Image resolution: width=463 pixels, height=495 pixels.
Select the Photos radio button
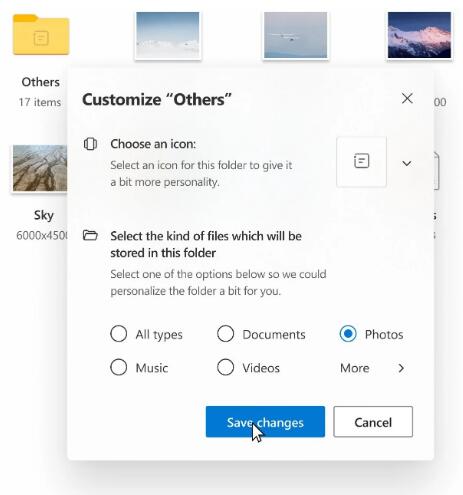348,334
